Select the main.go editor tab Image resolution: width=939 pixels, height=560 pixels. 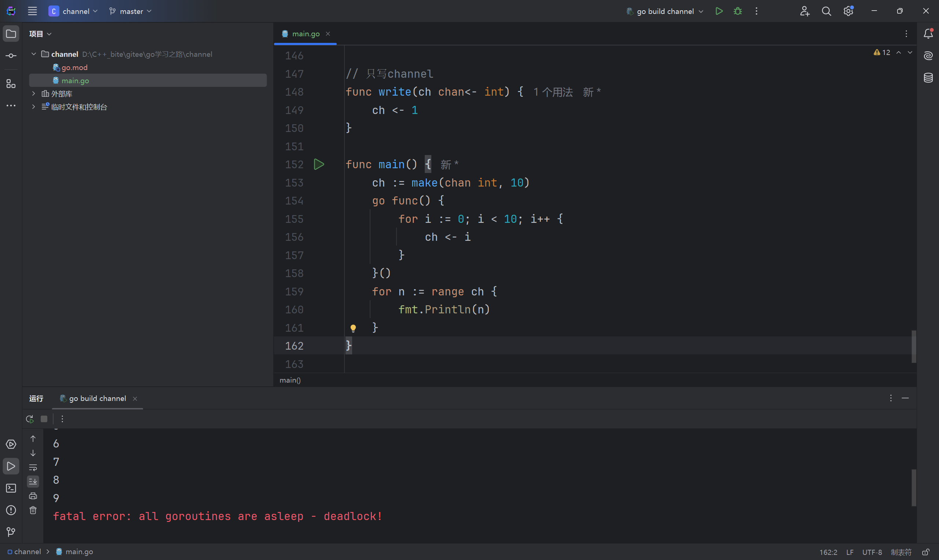tap(306, 34)
